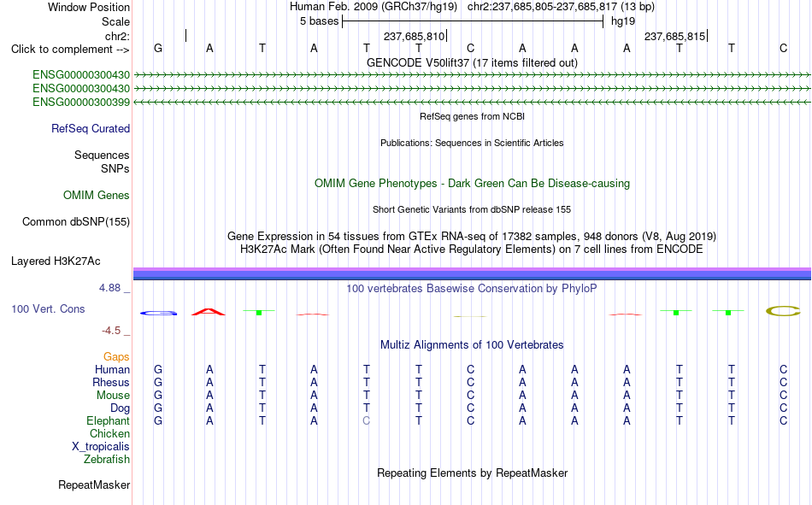Select the Zebrafish species label
This screenshot has width=812, height=505.
(107, 460)
